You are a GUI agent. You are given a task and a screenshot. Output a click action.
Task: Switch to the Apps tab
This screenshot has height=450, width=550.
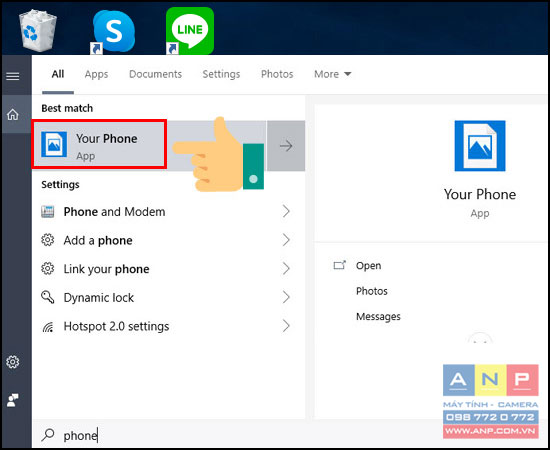(96, 74)
